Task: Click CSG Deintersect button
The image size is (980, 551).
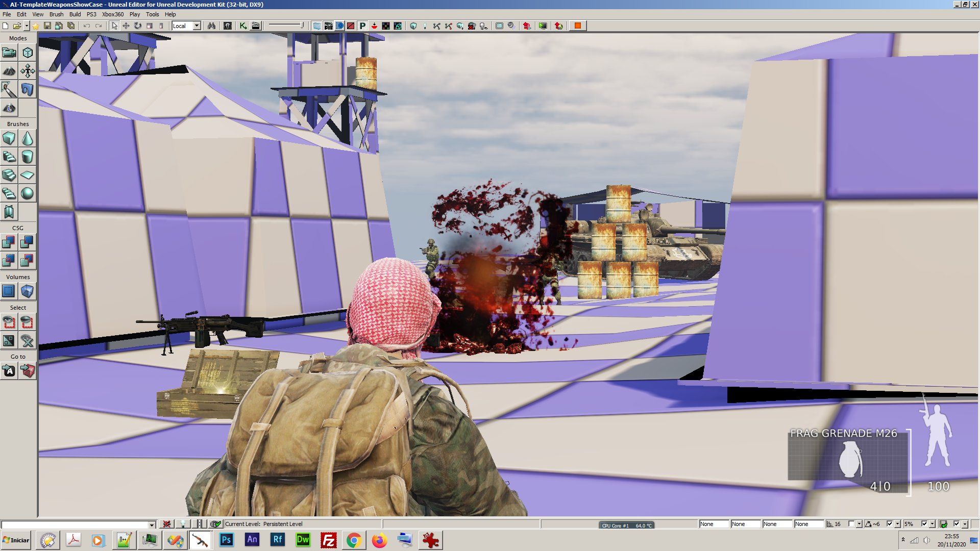Action: [27, 261]
